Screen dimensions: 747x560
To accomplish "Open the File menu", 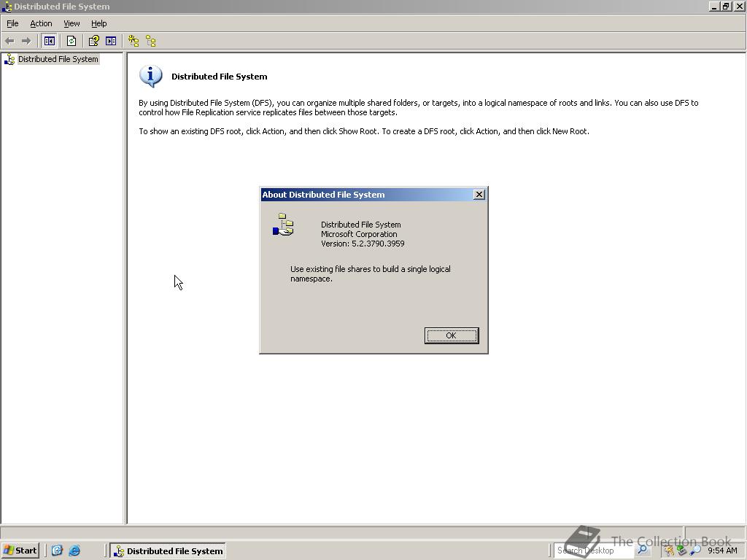I will (x=12, y=23).
